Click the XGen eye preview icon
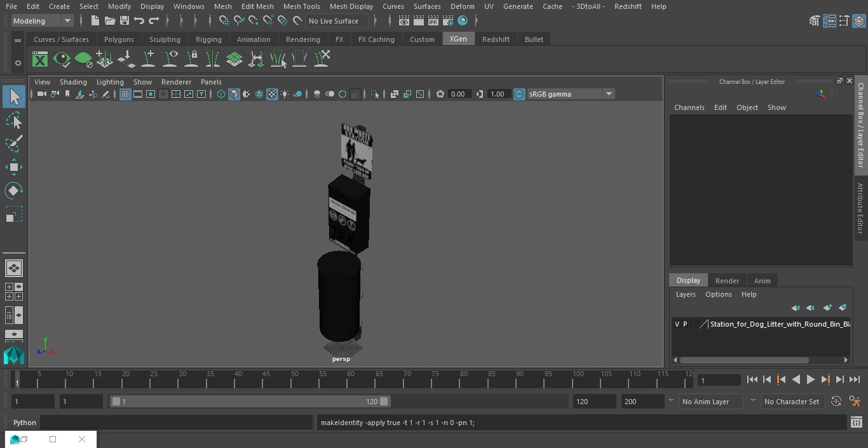The image size is (868, 448). pos(62,60)
